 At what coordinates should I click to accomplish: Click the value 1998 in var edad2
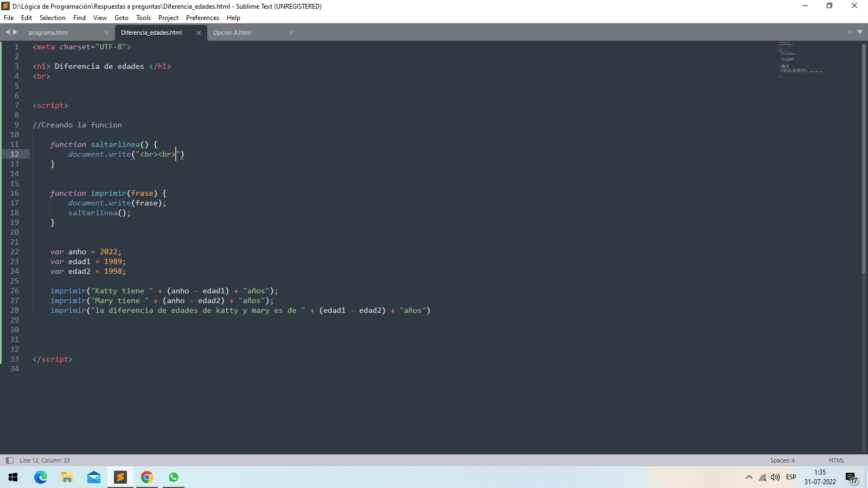(113, 272)
